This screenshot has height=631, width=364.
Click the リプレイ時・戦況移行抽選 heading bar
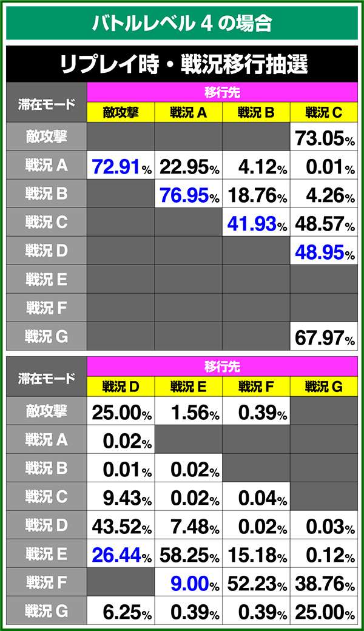tap(182, 62)
